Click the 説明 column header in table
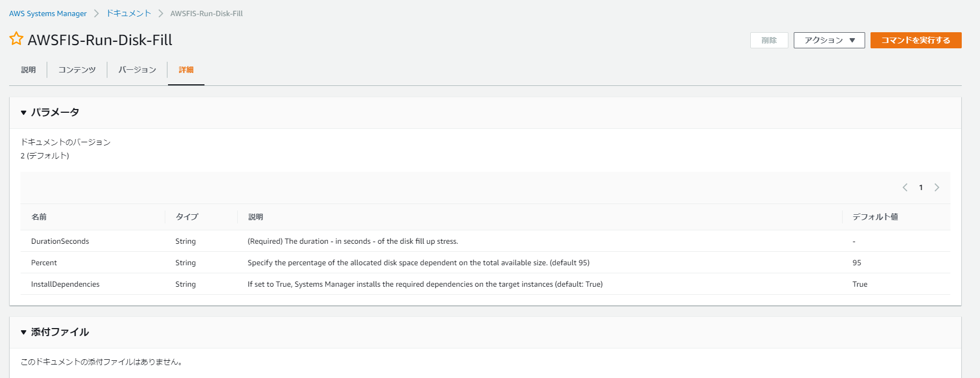The width and height of the screenshot is (980, 378). (255, 217)
